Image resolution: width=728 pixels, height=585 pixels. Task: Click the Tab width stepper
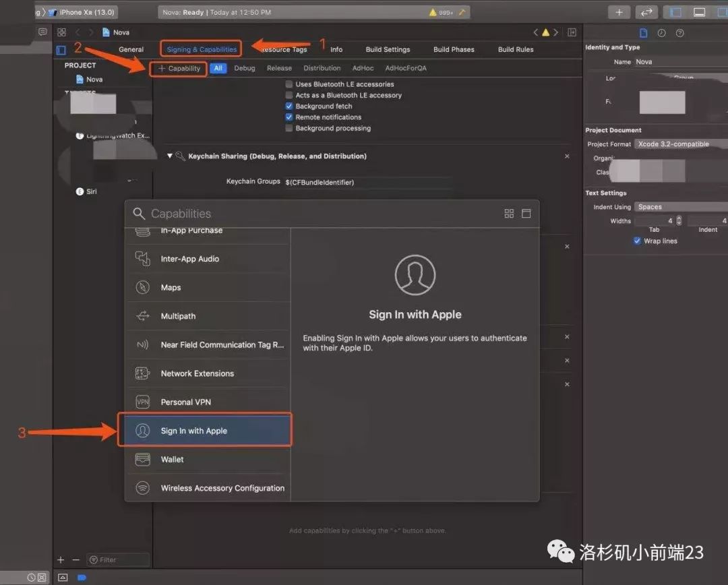click(679, 220)
